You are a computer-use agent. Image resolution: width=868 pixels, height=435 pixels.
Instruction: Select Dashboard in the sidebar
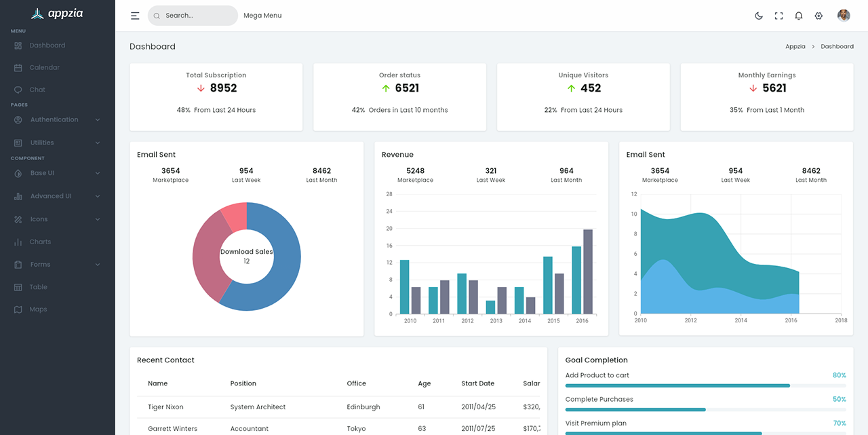coord(47,45)
